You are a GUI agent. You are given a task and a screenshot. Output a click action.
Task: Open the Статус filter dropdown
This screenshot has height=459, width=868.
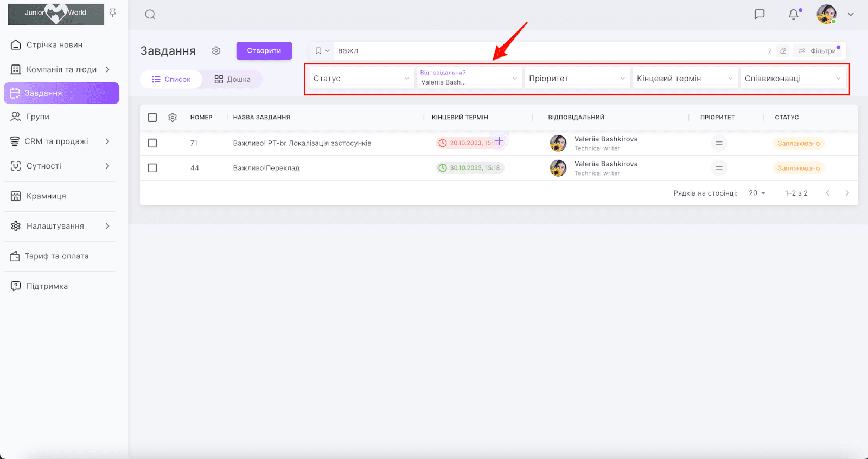[x=361, y=79]
